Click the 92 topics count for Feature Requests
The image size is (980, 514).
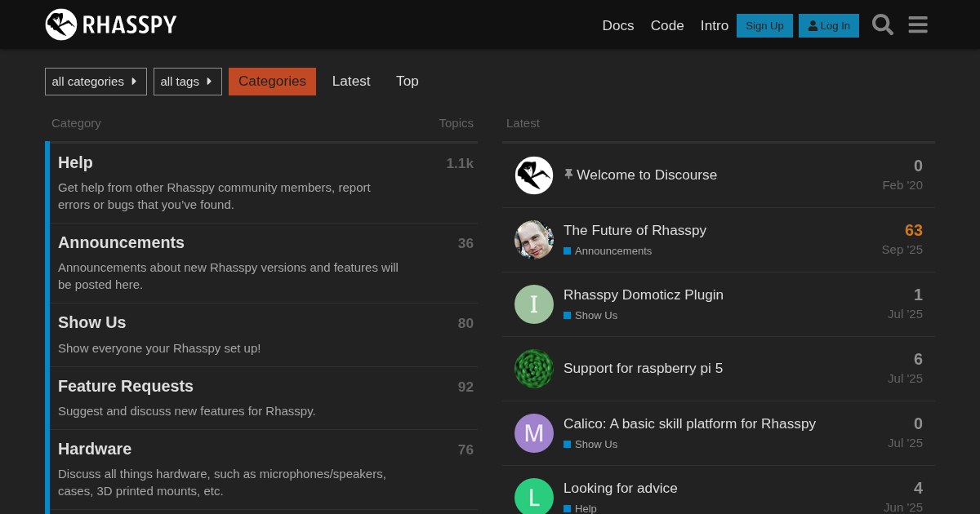465,387
